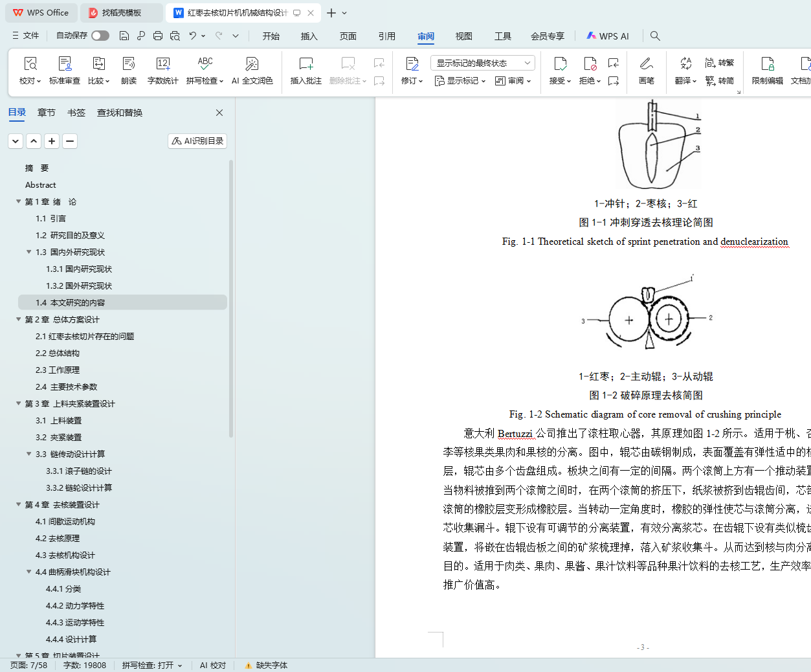Collapse 4.4 曲柄滑块机构设计 tree node
Image resolution: width=811 pixels, height=672 pixels.
tap(29, 572)
